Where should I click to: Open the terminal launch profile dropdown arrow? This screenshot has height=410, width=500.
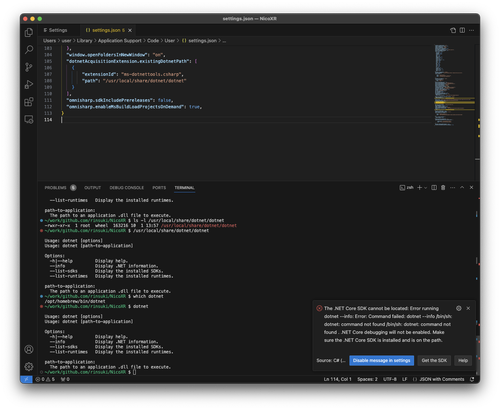coord(425,188)
